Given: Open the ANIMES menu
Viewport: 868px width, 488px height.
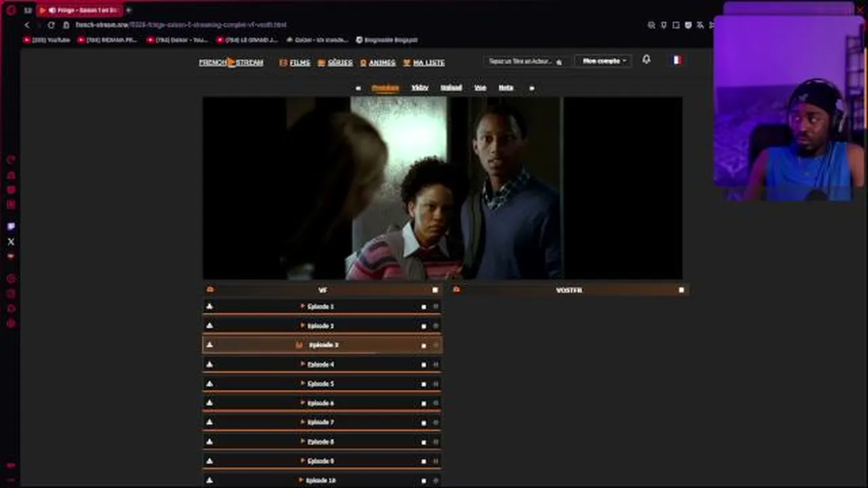Looking at the screenshot, I should pyautogui.click(x=378, y=62).
